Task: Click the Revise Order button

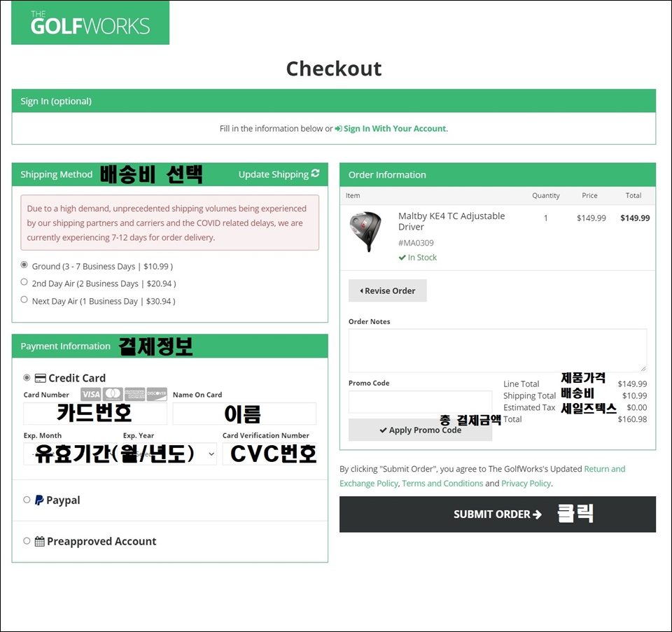Action: tap(387, 290)
